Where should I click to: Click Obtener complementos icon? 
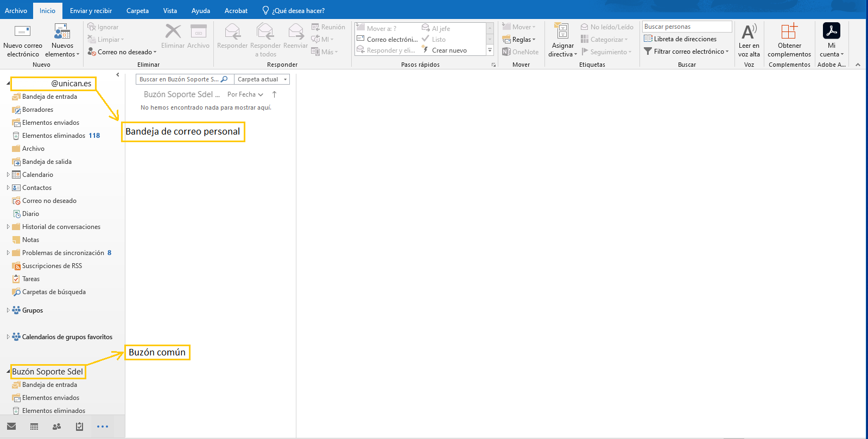(789, 31)
